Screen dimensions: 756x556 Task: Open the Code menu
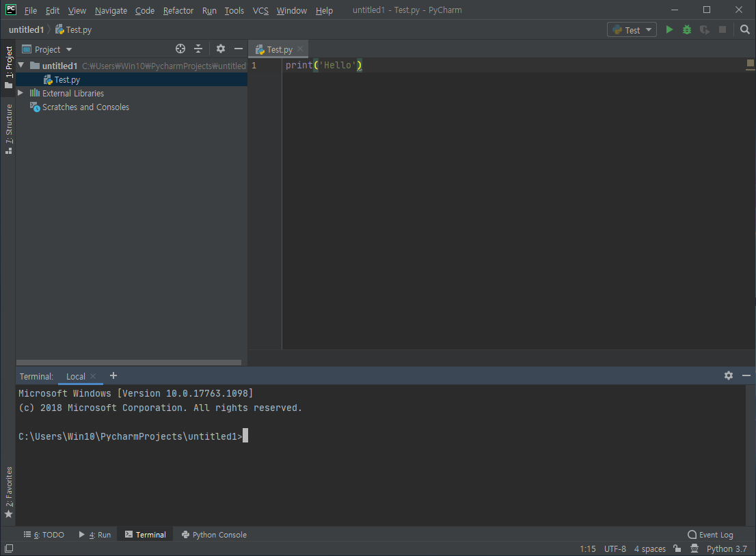click(145, 10)
